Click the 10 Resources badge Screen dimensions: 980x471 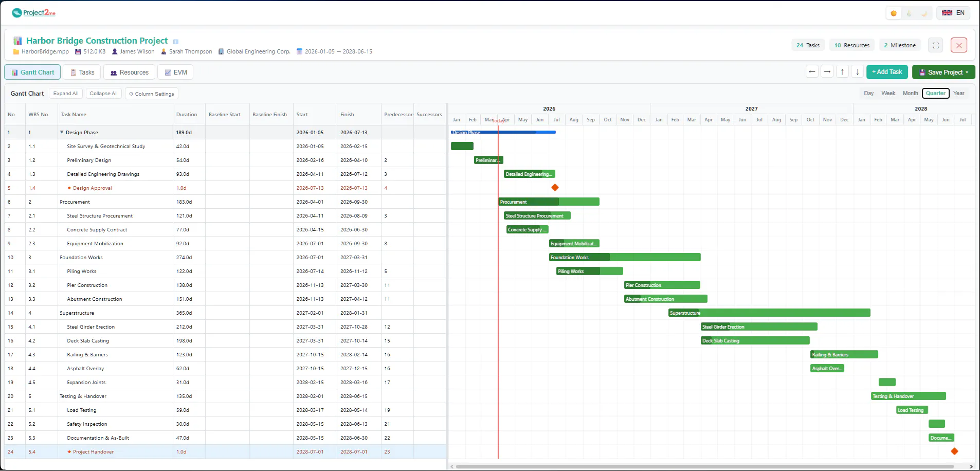click(x=851, y=45)
